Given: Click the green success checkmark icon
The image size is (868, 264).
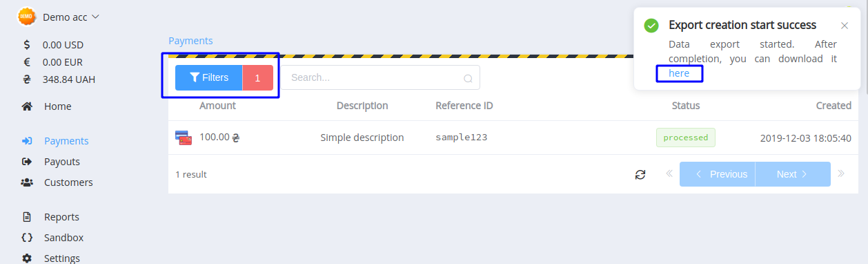Looking at the screenshot, I should coord(651,26).
